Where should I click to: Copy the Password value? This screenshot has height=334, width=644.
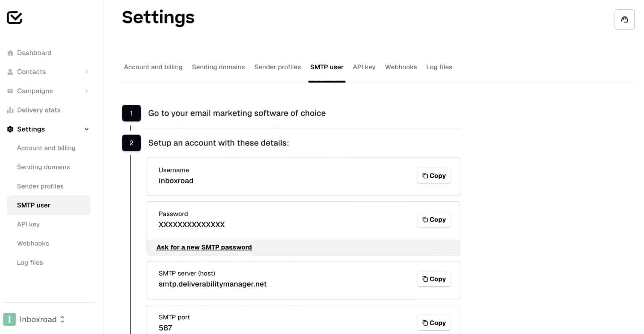434,220
